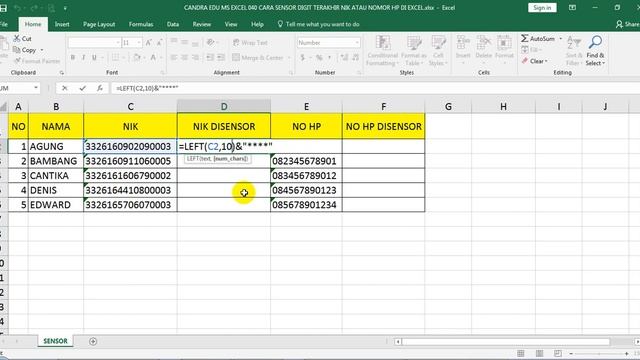Viewport: 640px width, 360px height.
Task: Open the Font name combo box
Action: (x=94, y=42)
